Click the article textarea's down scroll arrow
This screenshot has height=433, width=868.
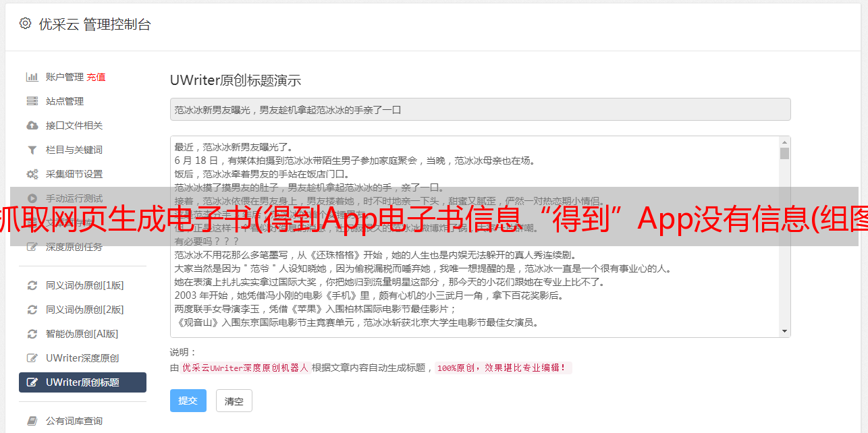(x=784, y=331)
